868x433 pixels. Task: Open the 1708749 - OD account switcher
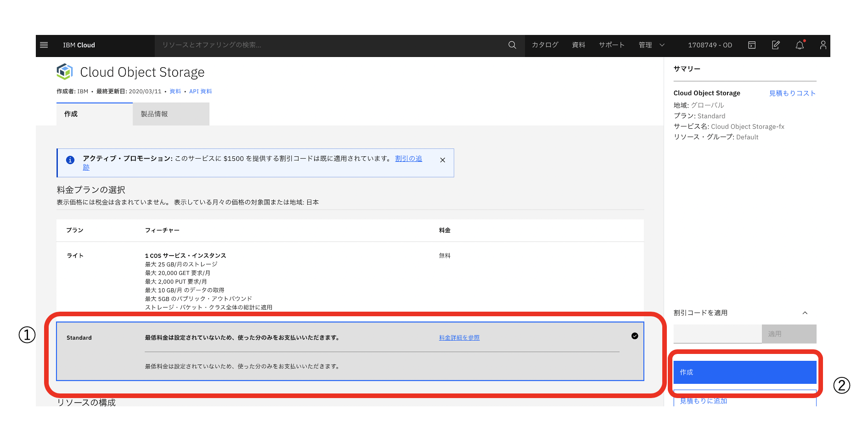point(710,45)
